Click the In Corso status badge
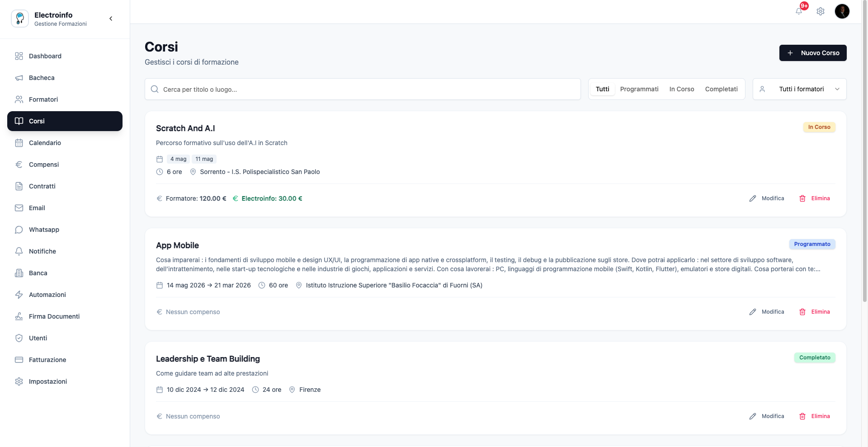868x447 pixels. [x=819, y=127]
